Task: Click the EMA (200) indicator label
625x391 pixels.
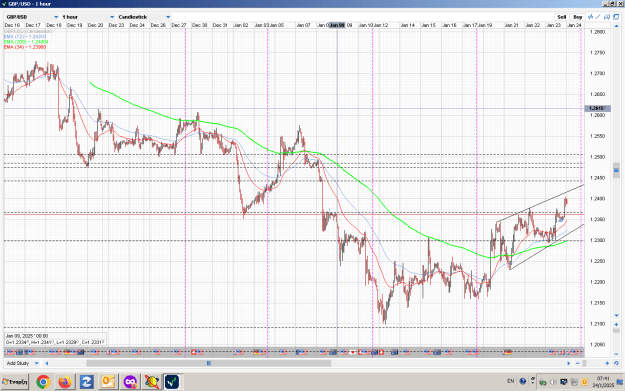Action: (26, 41)
